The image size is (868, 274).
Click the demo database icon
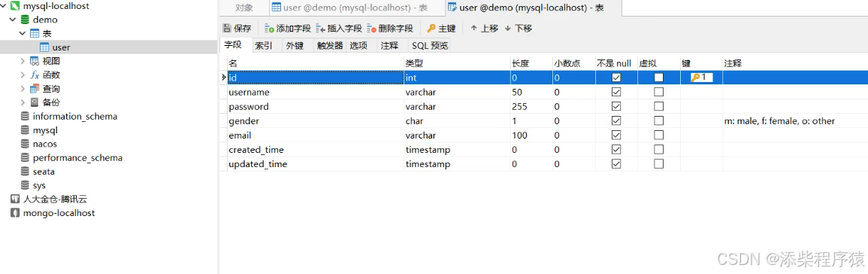click(x=25, y=20)
